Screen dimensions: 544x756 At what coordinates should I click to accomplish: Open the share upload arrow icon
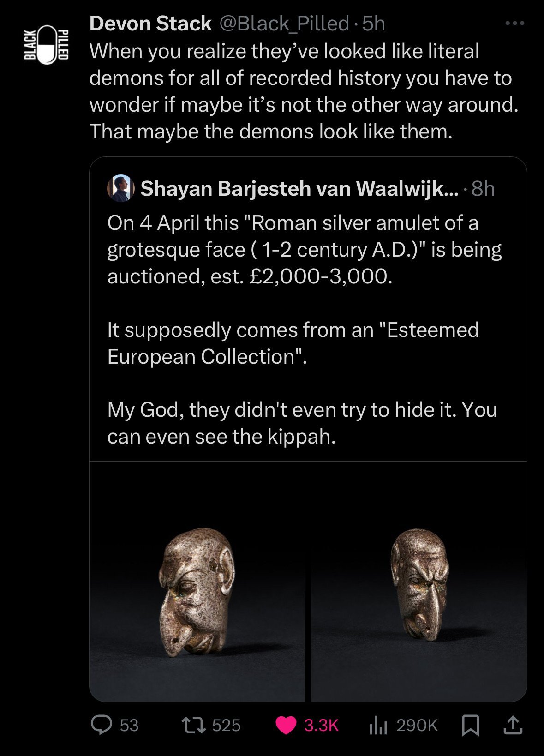tap(513, 725)
